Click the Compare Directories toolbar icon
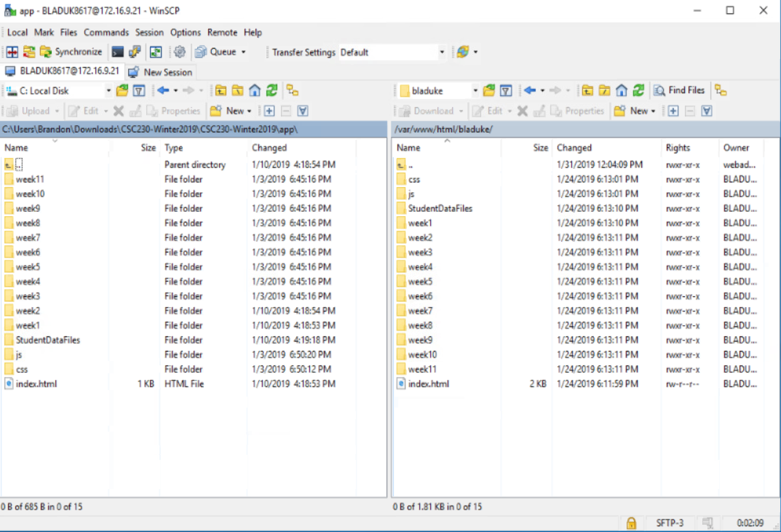 pyautogui.click(x=12, y=52)
